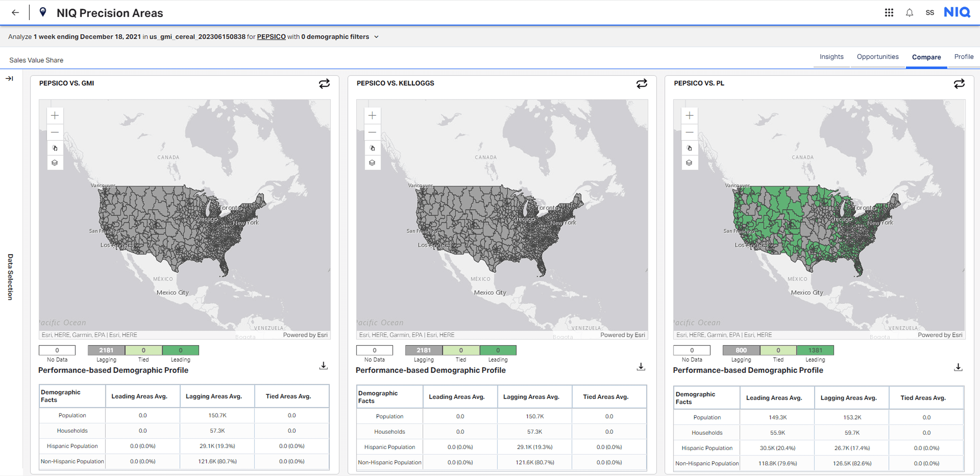Click the NIQ logo
Screen dimensions: 980x476
tap(957, 12)
